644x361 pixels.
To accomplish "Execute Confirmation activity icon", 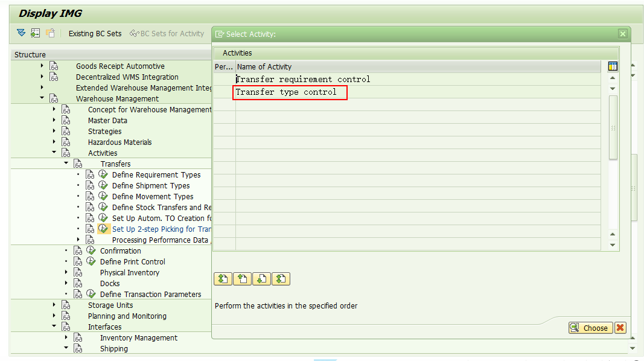I will (91, 251).
